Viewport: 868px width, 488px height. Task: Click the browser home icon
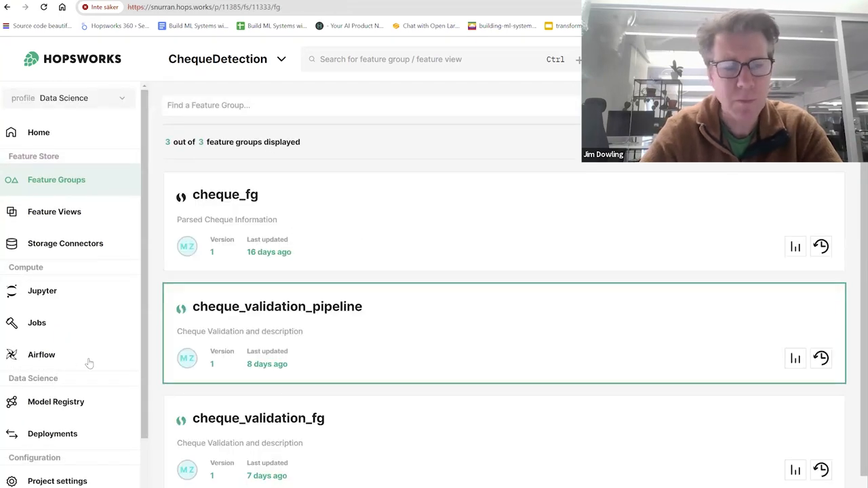pos(62,7)
